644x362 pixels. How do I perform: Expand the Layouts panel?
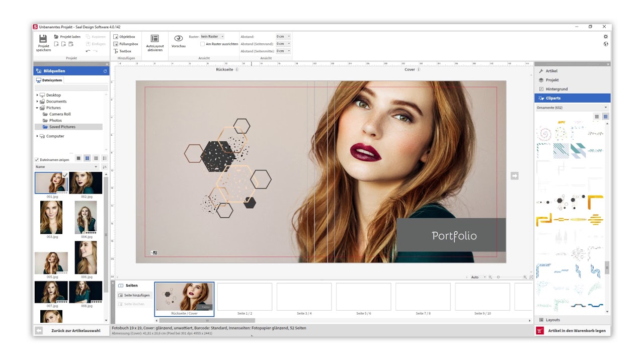point(572,320)
